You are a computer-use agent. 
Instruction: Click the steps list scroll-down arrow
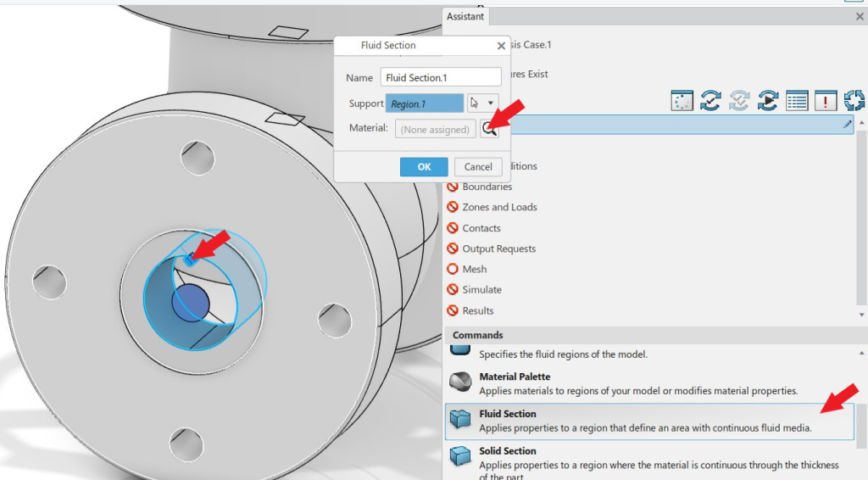point(861,315)
